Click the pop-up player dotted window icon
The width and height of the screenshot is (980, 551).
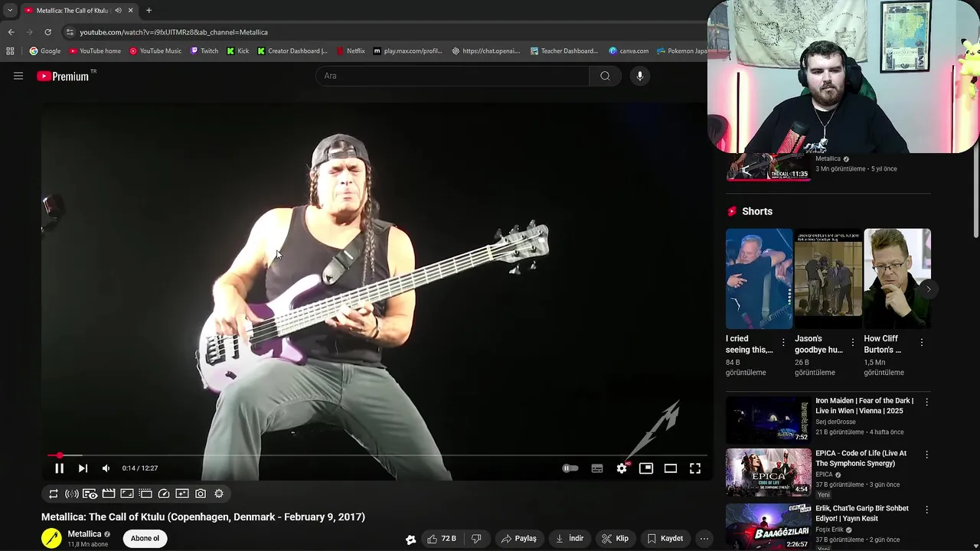coord(145,494)
